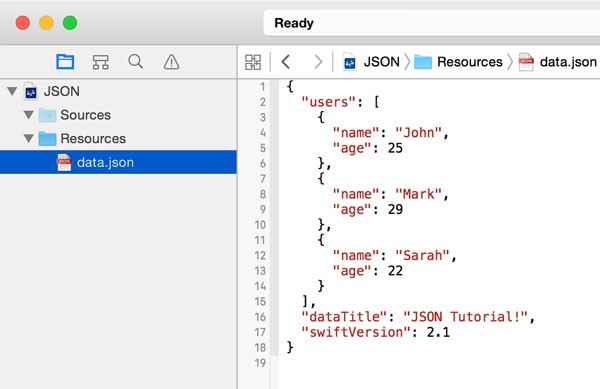Image resolution: width=600 pixels, height=389 pixels.
Task: Click line number 1 in gutter
Action: point(262,87)
